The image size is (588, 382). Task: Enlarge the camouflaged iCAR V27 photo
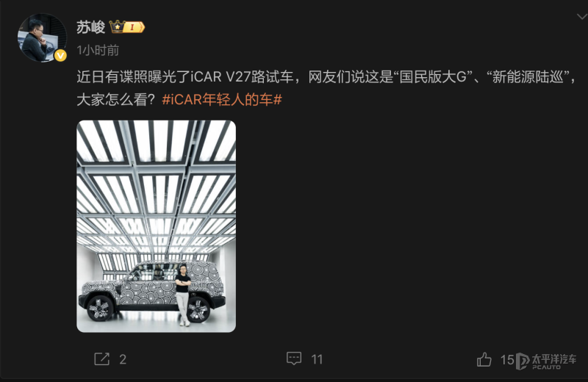[x=157, y=226]
